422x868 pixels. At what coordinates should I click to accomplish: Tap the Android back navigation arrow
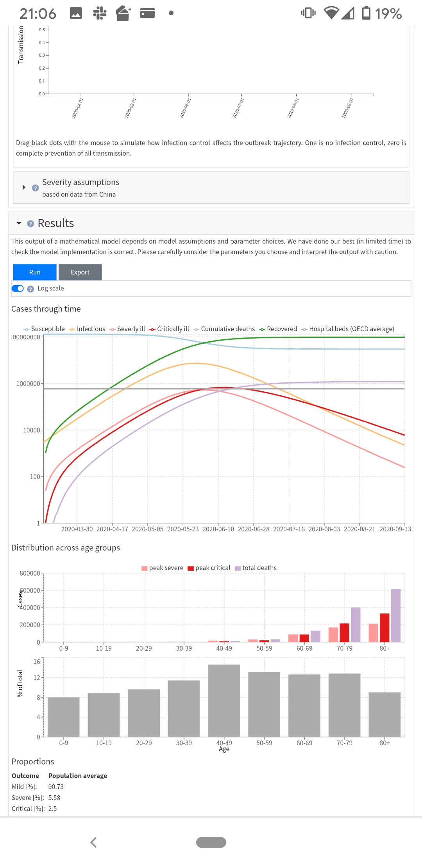pyautogui.click(x=93, y=842)
